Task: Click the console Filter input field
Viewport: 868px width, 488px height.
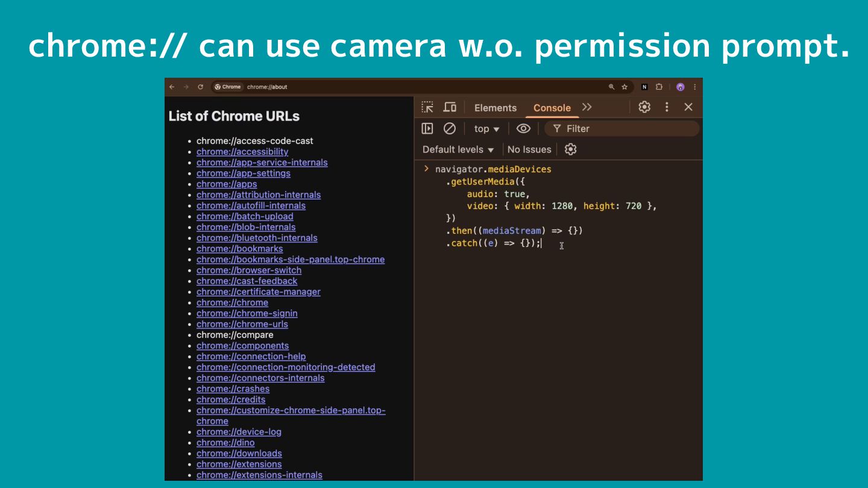Action: (x=627, y=128)
